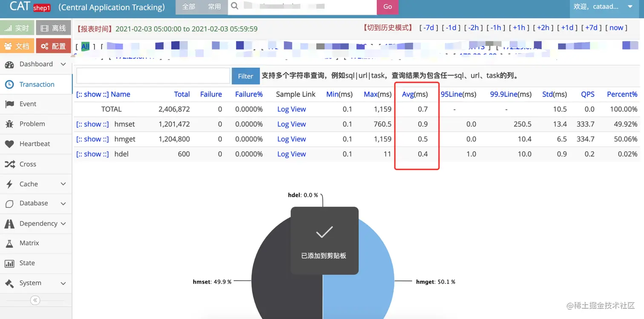This screenshot has height=319, width=644.
Task: Sort table by Failure% column
Action: [249, 95]
